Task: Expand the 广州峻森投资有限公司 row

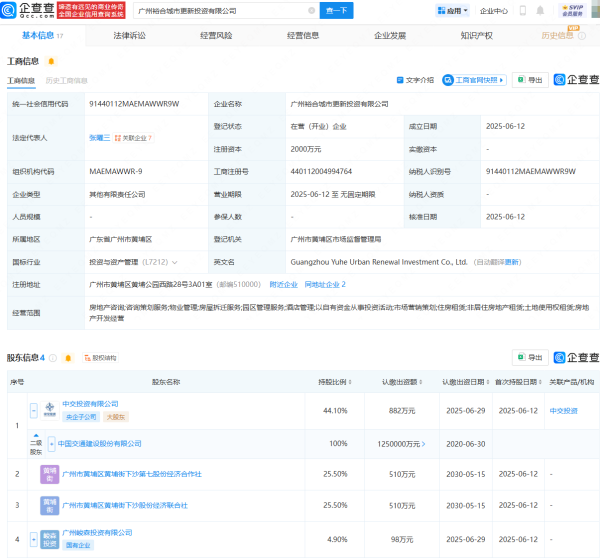Action: click(x=34, y=539)
